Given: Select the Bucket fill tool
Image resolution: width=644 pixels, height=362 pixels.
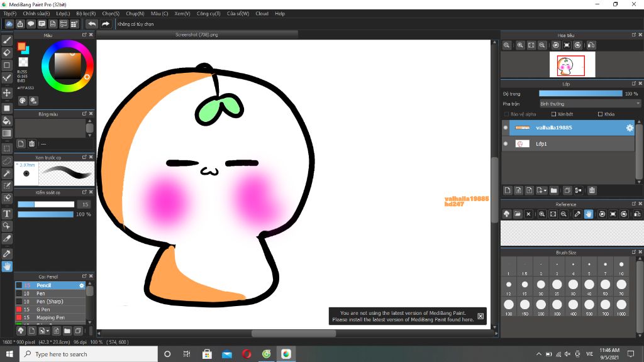Looking at the screenshot, I should point(7,120).
